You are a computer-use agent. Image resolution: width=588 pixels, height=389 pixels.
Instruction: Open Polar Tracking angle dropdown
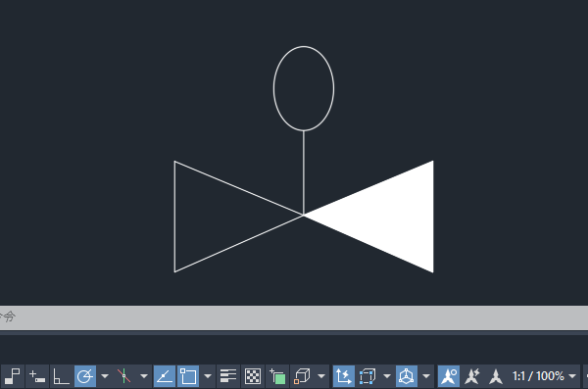pyautogui.click(x=105, y=376)
